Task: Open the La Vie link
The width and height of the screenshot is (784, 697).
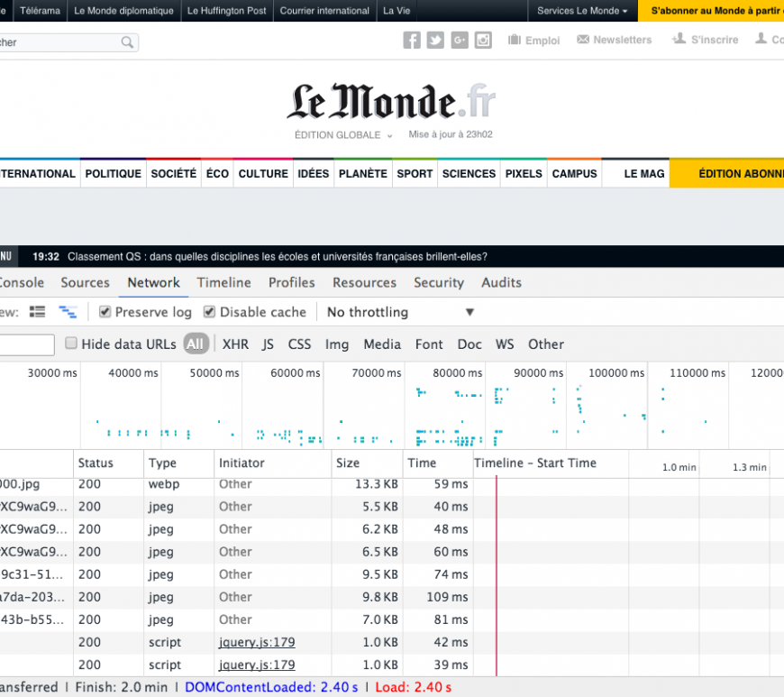Action: click(x=397, y=11)
